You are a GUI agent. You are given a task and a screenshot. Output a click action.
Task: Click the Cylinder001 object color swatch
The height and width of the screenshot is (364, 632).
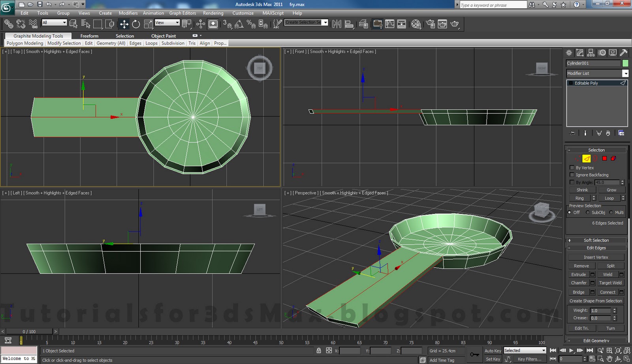(625, 63)
